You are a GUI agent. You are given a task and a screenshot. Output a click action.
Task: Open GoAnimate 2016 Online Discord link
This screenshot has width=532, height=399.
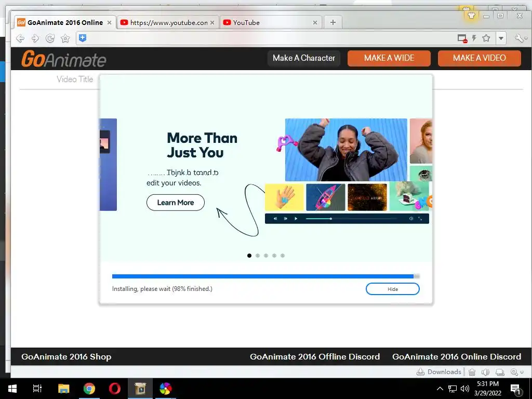tap(457, 356)
